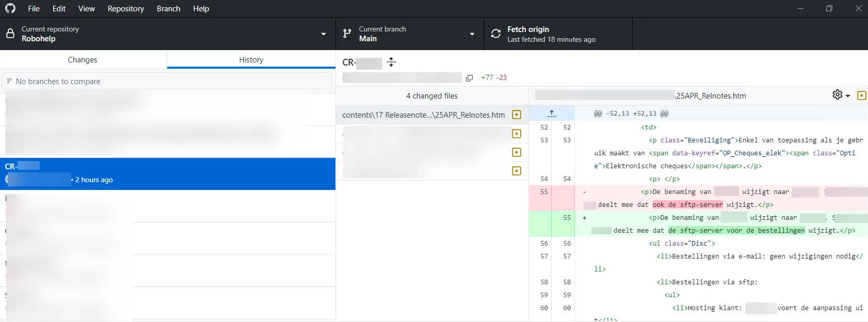This screenshot has height=322, width=868.
Task: Click the modified icon in diff header
Action: [x=861, y=95]
